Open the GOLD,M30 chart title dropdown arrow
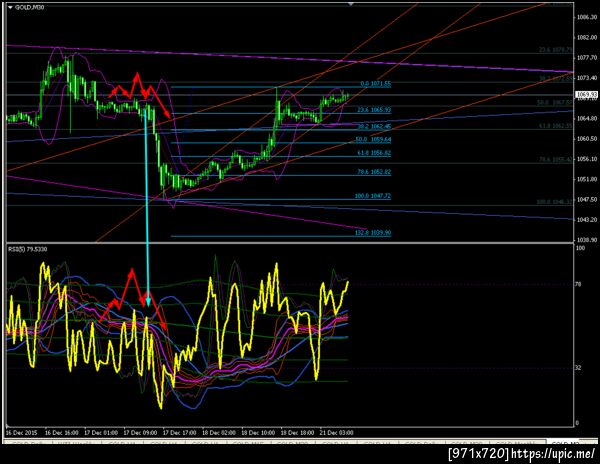600x464 pixels. (10, 7)
